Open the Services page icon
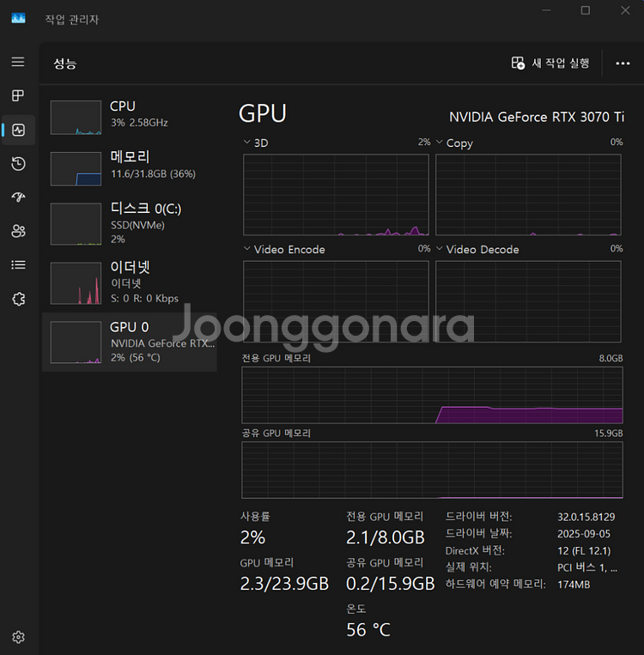The height and width of the screenshot is (655, 644). coord(18,299)
